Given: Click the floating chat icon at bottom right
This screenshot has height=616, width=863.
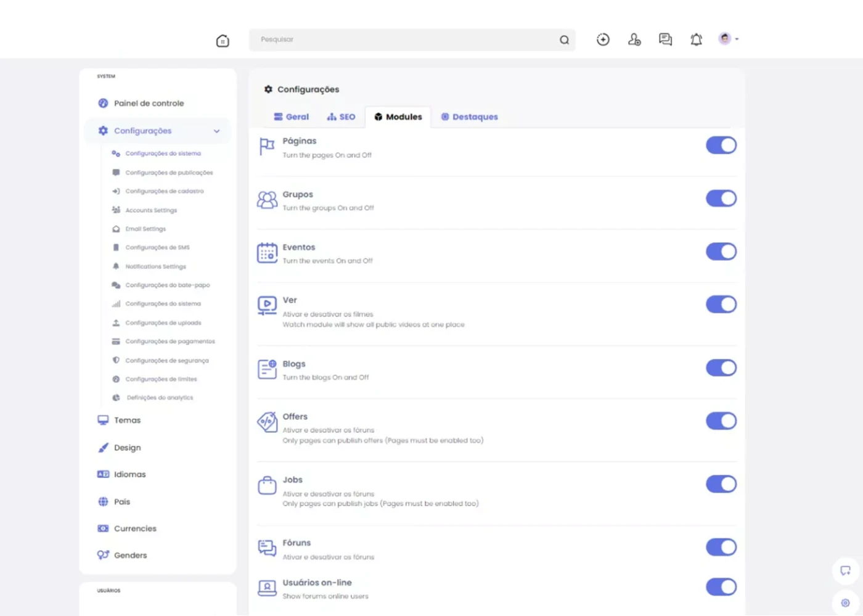Looking at the screenshot, I should tap(845, 570).
